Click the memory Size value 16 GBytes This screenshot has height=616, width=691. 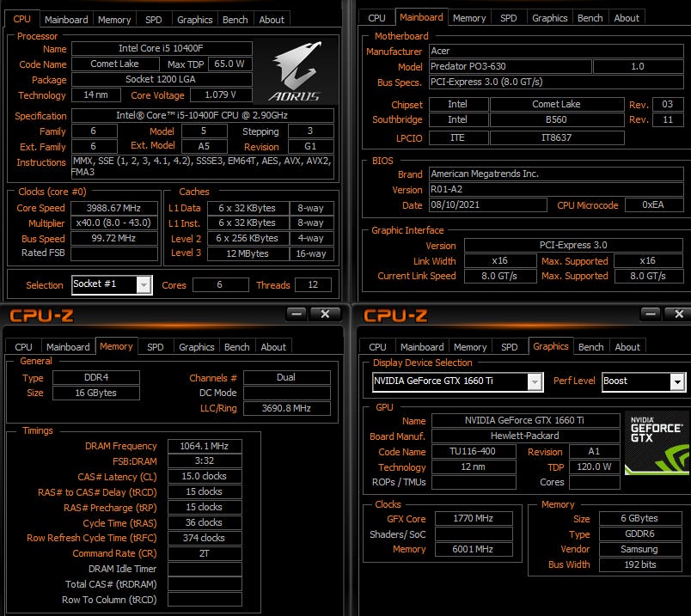pos(96,393)
